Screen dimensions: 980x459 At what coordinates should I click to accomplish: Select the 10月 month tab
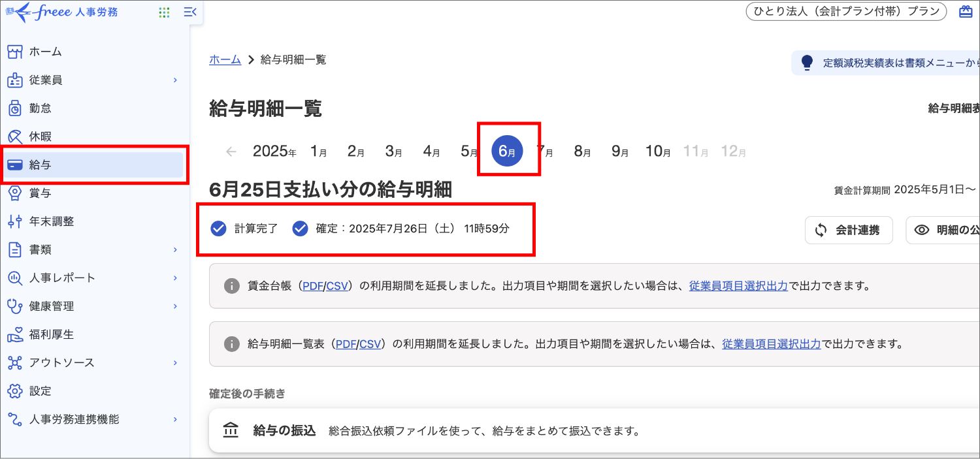(x=658, y=151)
